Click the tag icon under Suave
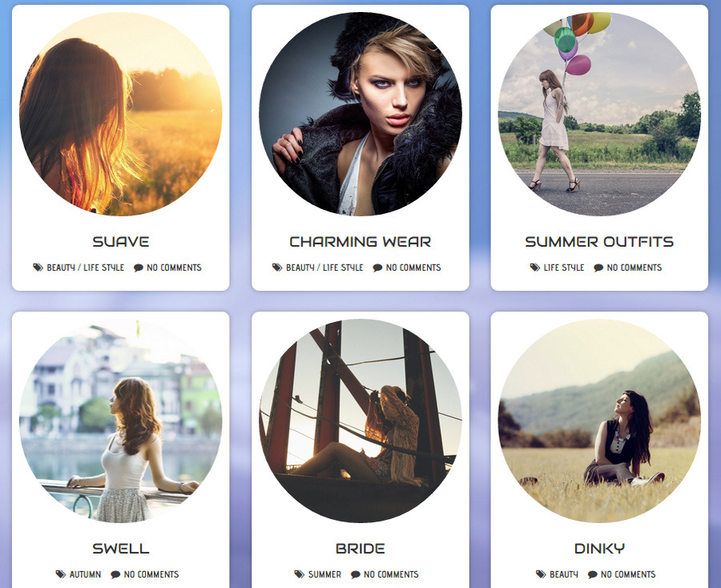 click(x=38, y=268)
